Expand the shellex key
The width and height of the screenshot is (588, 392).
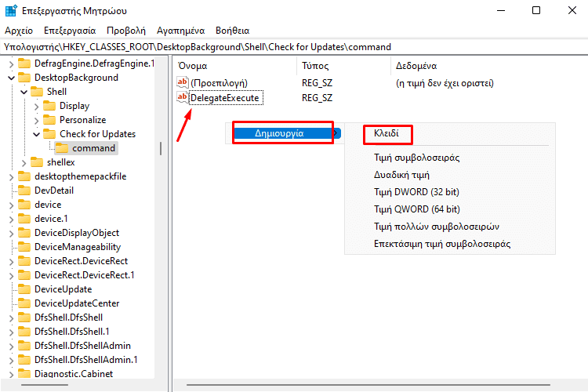pyautogui.click(x=24, y=163)
